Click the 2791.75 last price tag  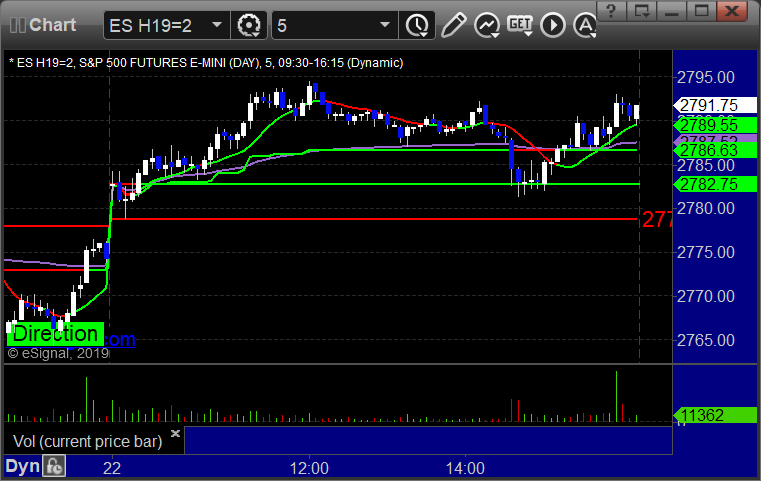pyautogui.click(x=714, y=105)
